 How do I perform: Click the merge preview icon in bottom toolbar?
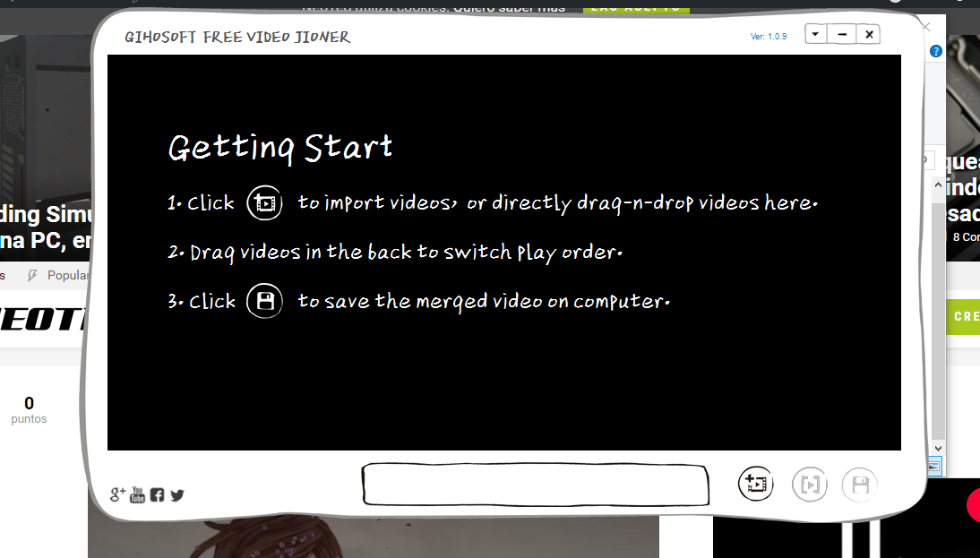click(810, 485)
